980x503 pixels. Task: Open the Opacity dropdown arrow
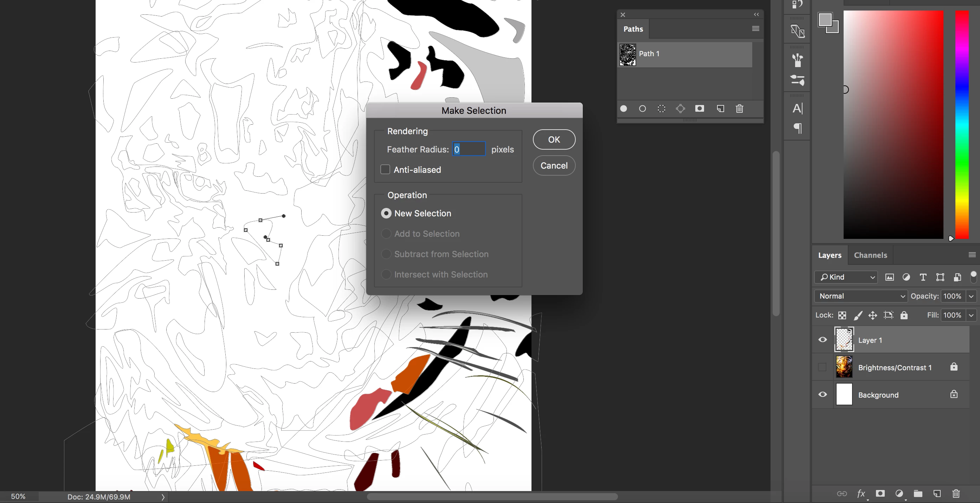point(971,296)
